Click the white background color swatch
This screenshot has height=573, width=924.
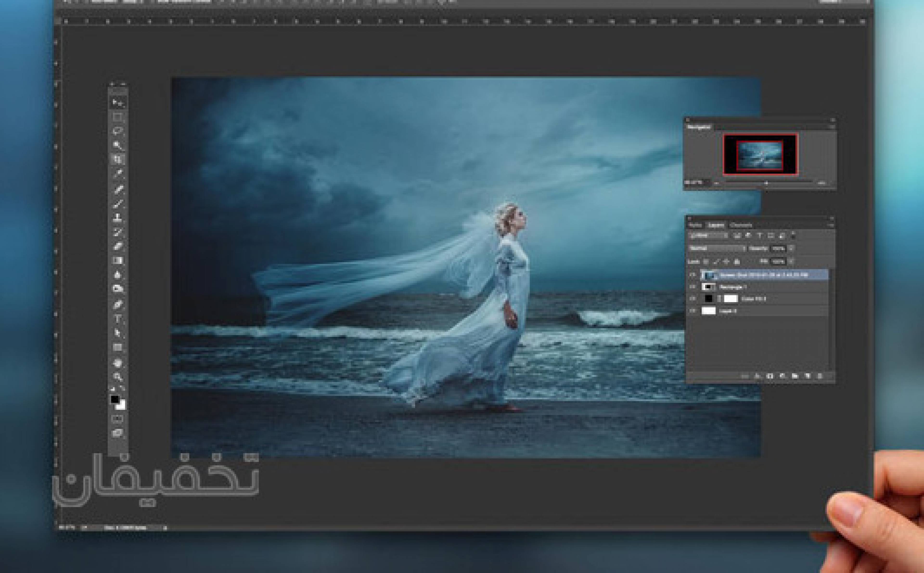coord(121,406)
